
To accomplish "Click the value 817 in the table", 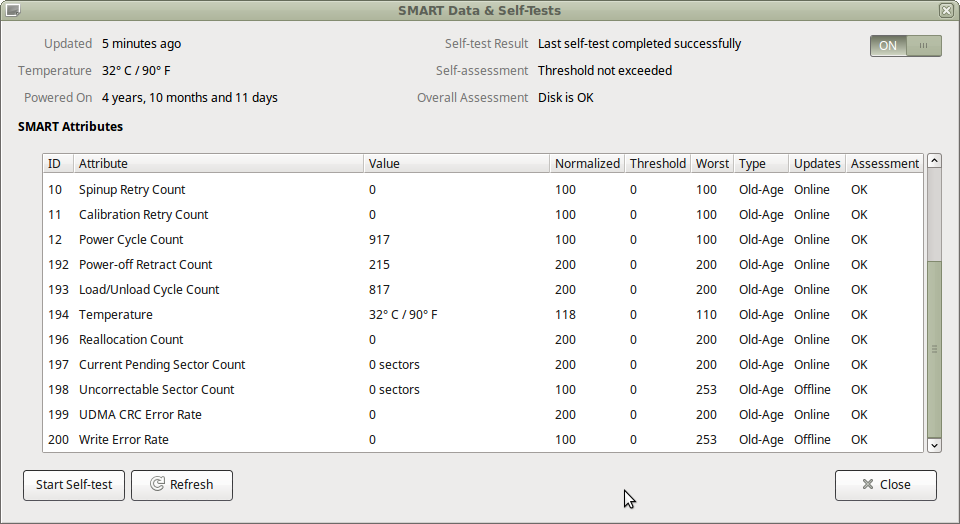I will click(x=379, y=290).
